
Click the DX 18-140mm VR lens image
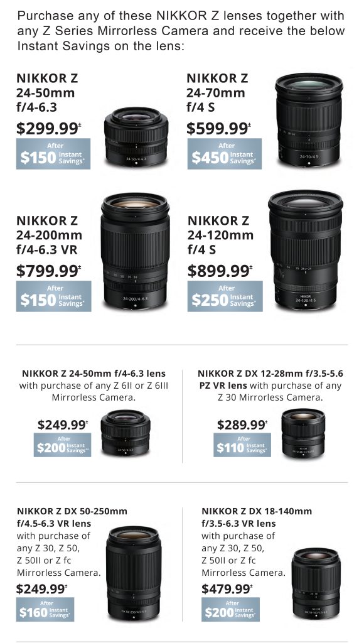pos(316,583)
